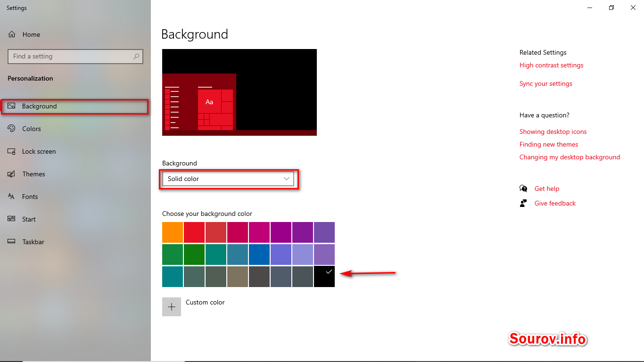Open Colors via its palette icon
This screenshot has width=644, height=362.
click(x=12, y=129)
